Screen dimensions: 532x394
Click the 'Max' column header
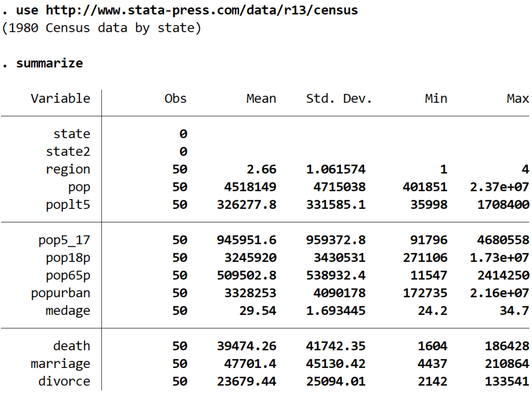(518, 98)
